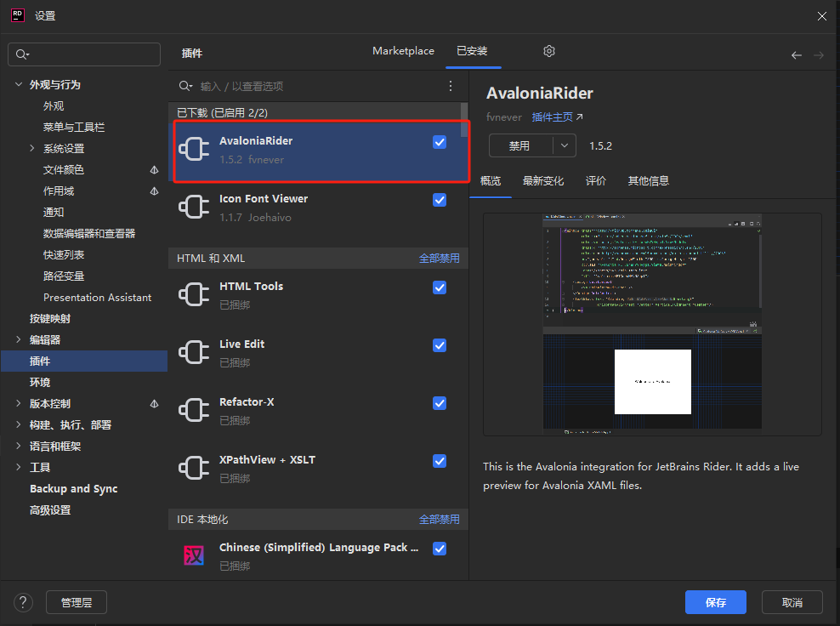Click 全部禁用 for IDE 本地化 group
Screen dimensions: 840x626
point(440,520)
